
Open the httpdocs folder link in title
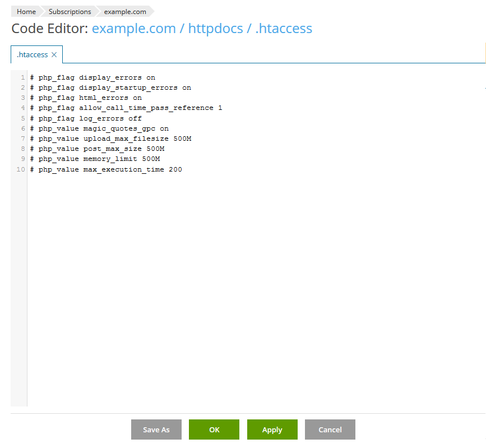[215, 29]
